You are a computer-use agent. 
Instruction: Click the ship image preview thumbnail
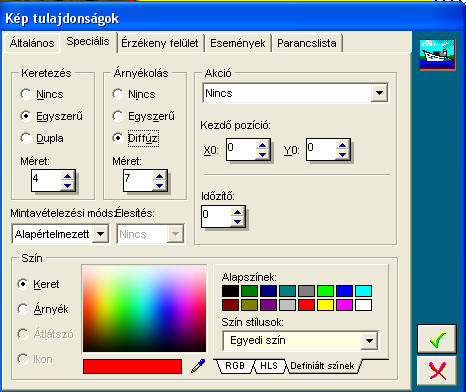[437, 54]
